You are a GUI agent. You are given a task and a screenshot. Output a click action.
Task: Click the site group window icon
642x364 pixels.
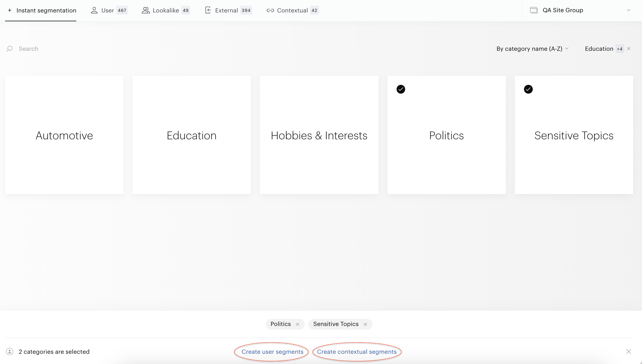534,10
